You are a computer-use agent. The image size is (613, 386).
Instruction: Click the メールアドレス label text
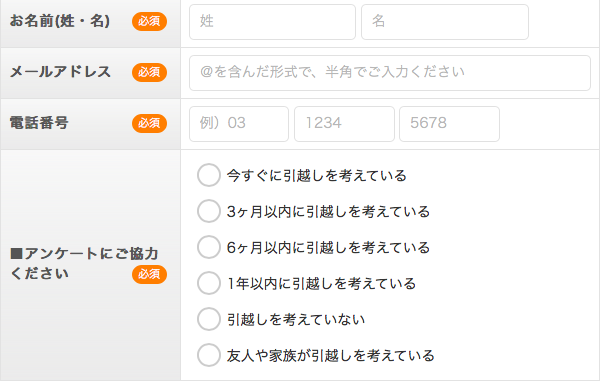[60, 72]
